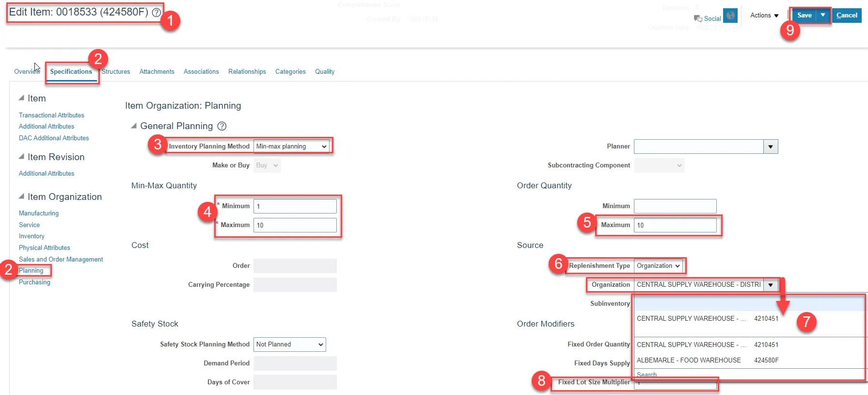
Task: Open General Planning help icon
Action: (222, 126)
